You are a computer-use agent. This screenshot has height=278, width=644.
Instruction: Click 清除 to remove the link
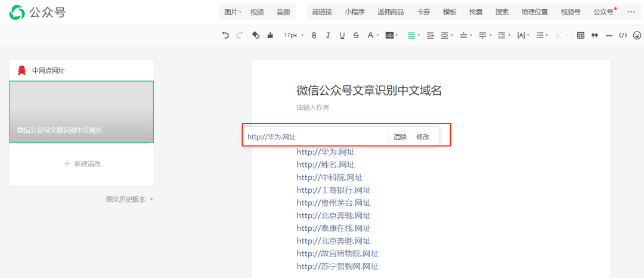[x=400, y=137]
